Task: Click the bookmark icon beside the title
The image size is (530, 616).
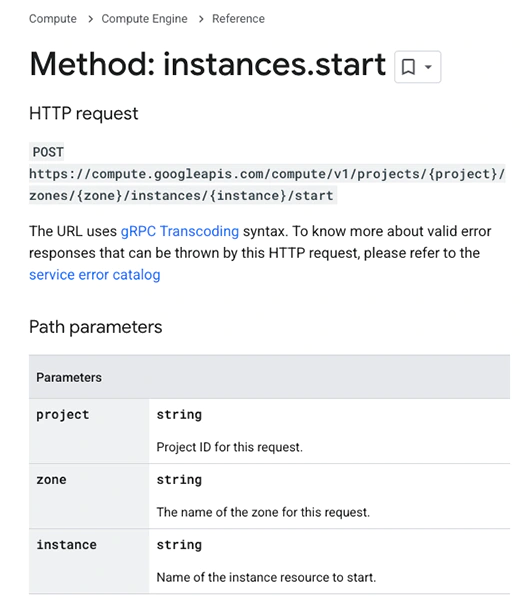Action: tap(408, 67)
